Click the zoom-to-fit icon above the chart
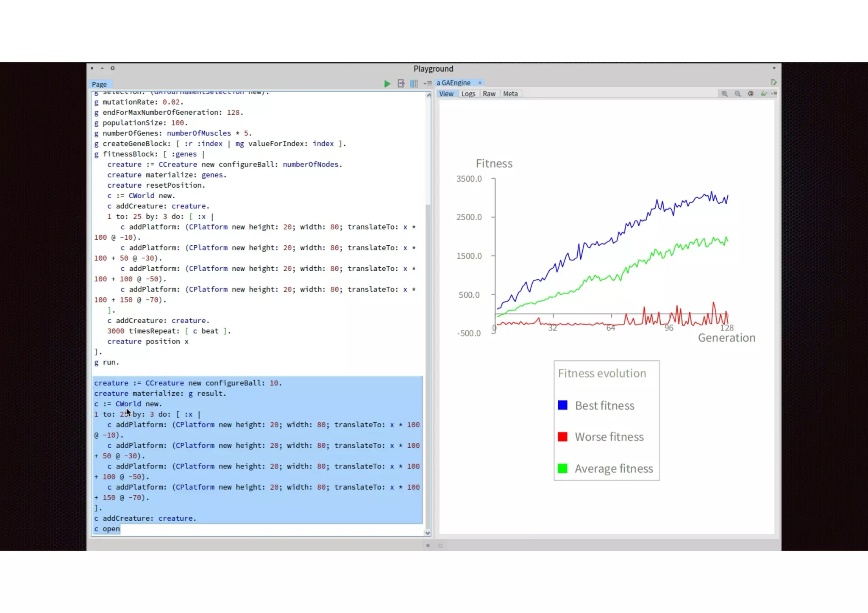Screen dimensions: 868x613 click(751, 94)
